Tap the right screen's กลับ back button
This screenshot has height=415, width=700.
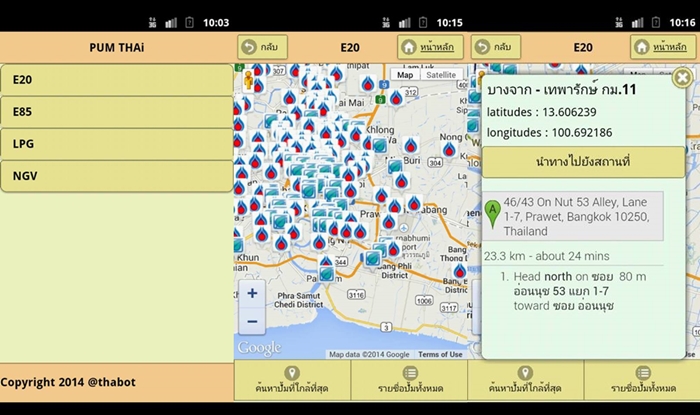tap(496, 47)
